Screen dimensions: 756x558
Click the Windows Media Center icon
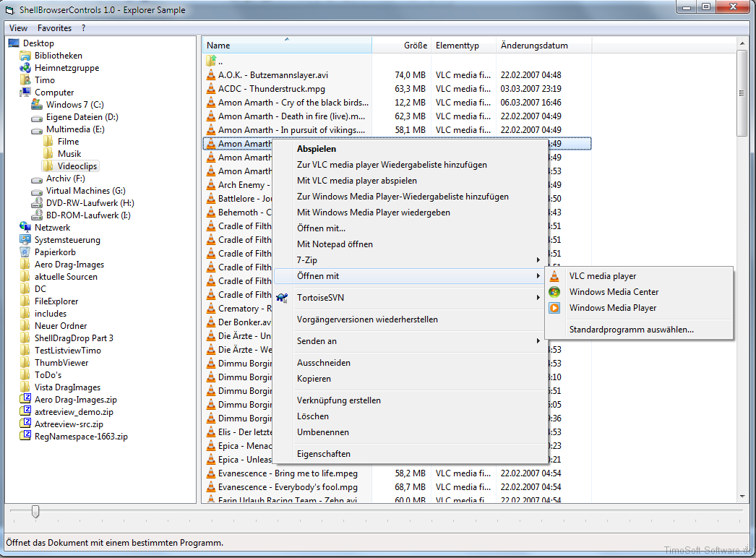coord(554,292)
